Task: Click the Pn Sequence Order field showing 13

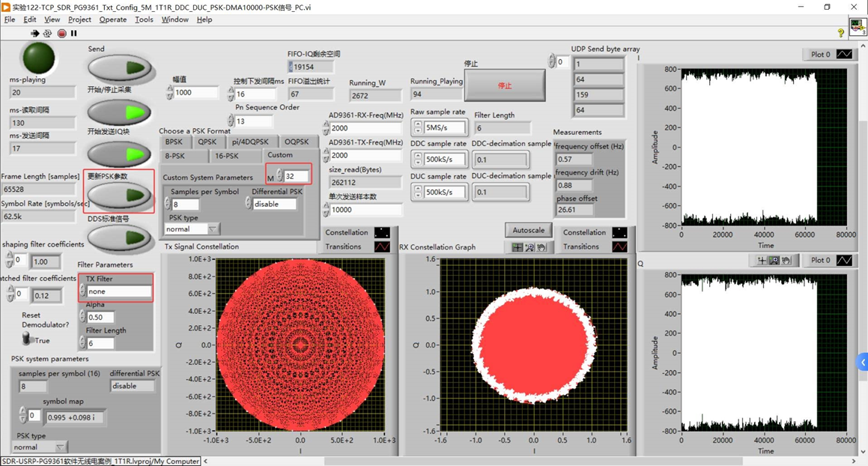Action: pyautogui.click(x=253, y=121)
